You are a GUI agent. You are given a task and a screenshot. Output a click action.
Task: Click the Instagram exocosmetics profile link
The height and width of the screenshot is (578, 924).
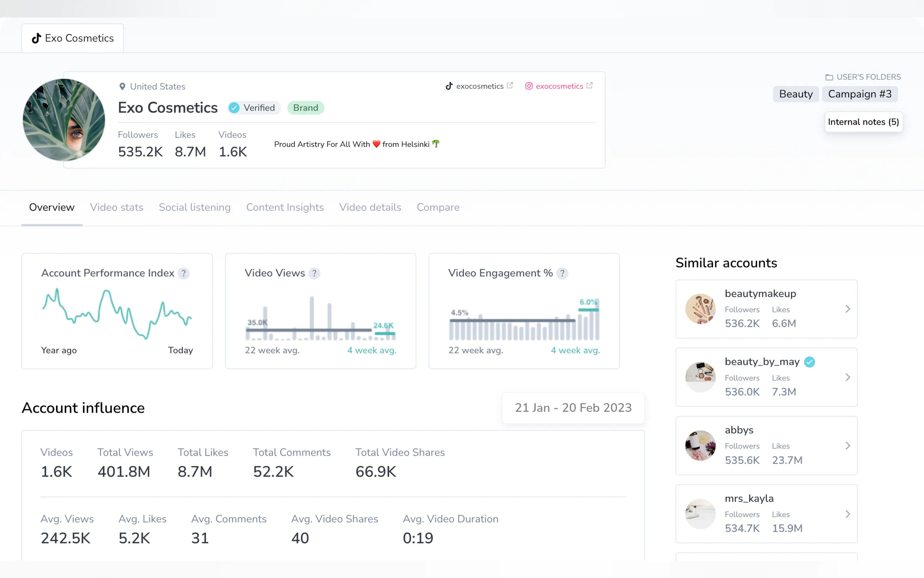click(559, 86)
